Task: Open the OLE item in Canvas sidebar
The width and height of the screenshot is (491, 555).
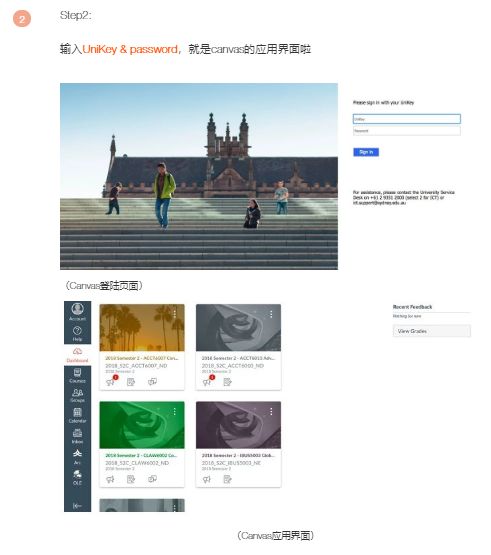Action: coord(77,477)
